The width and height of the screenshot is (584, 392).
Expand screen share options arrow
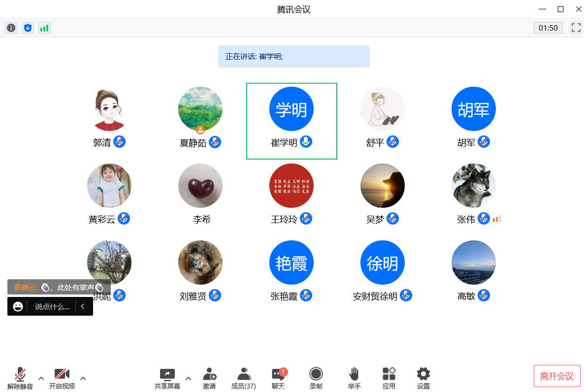[188, 378]
